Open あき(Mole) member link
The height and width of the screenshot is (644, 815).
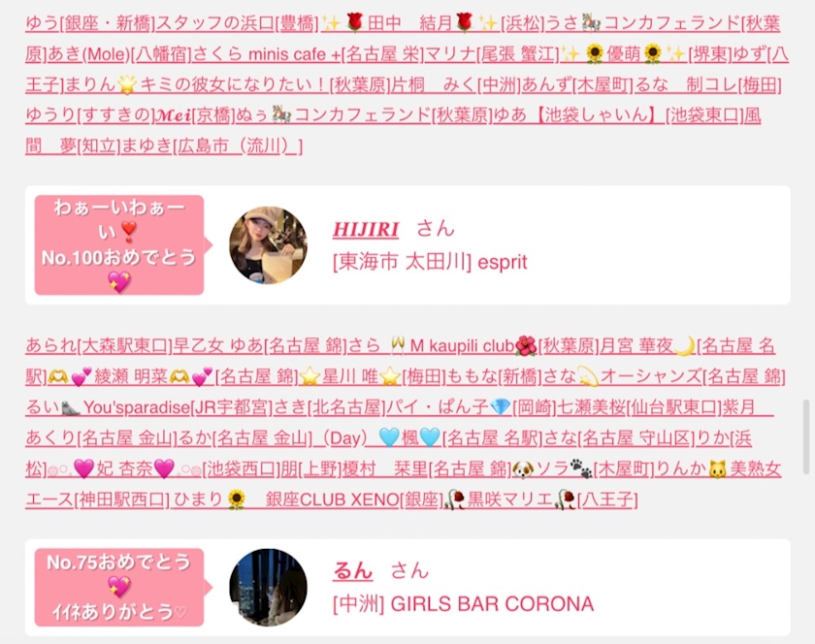88,54
